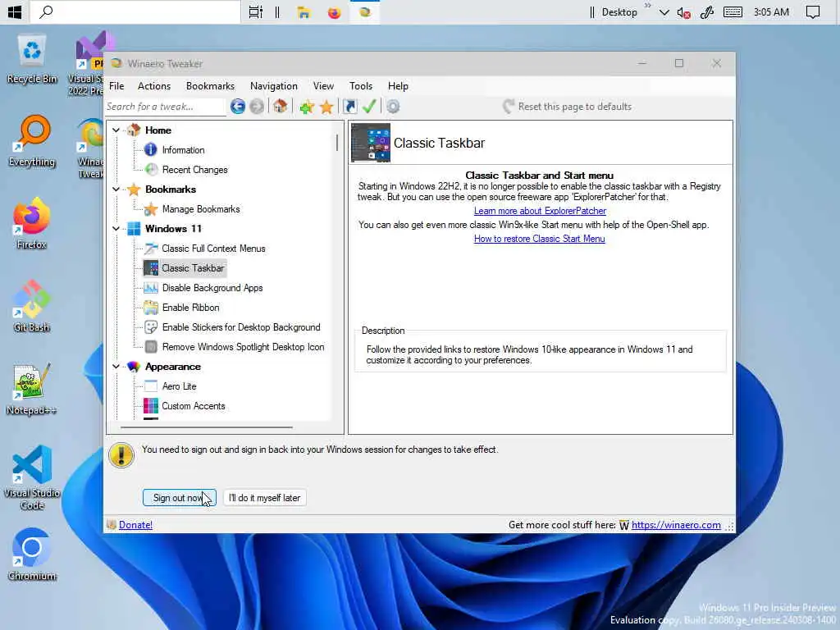This screenshot has height=630, width=840.
Task: Open How to restore Classic Start Menu link
Action: 540,239
